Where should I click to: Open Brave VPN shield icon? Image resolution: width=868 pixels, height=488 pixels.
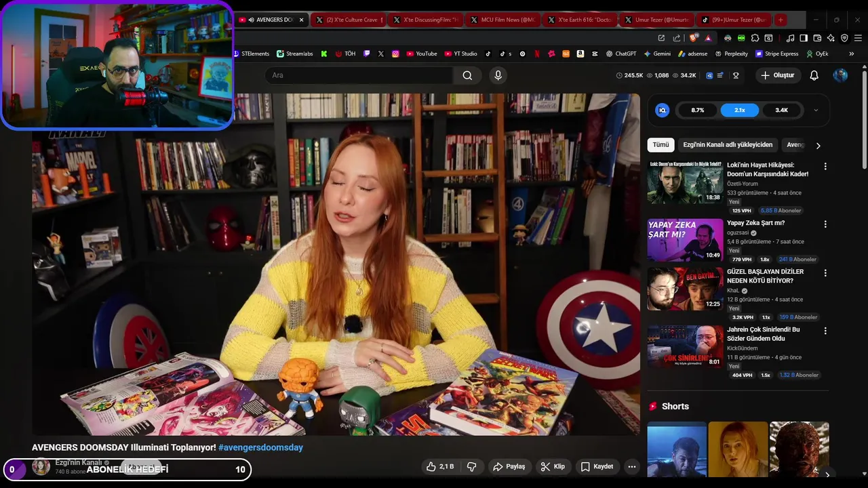pyautogui.click(x=844, y=38)
